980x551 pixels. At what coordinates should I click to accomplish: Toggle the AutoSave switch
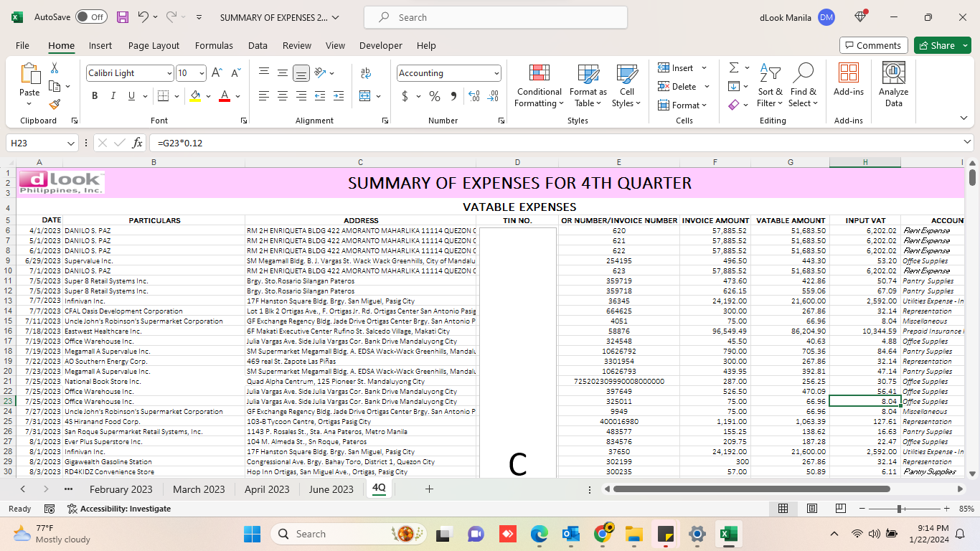point(91,17)
